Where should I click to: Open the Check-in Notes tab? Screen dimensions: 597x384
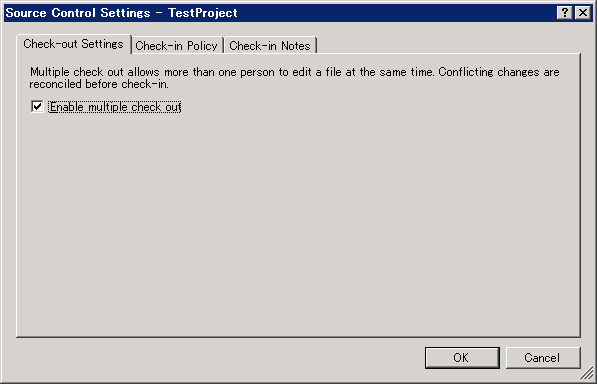point(270,46)
